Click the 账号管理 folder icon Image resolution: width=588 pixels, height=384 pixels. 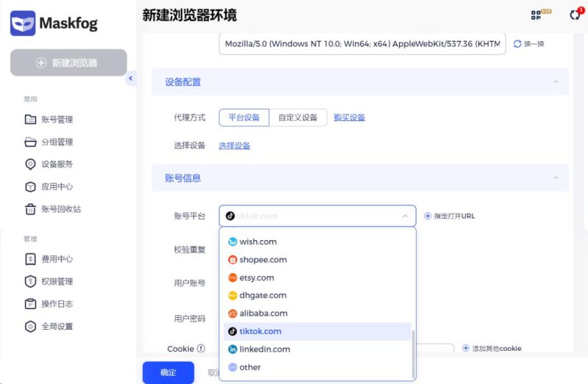[30, 120]
